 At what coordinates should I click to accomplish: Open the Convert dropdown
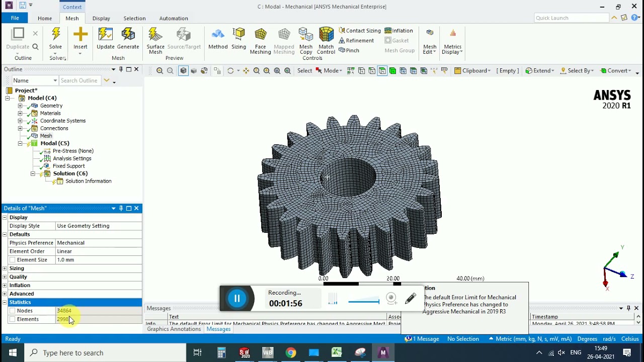pyautogui.click(x=616, y=71)
